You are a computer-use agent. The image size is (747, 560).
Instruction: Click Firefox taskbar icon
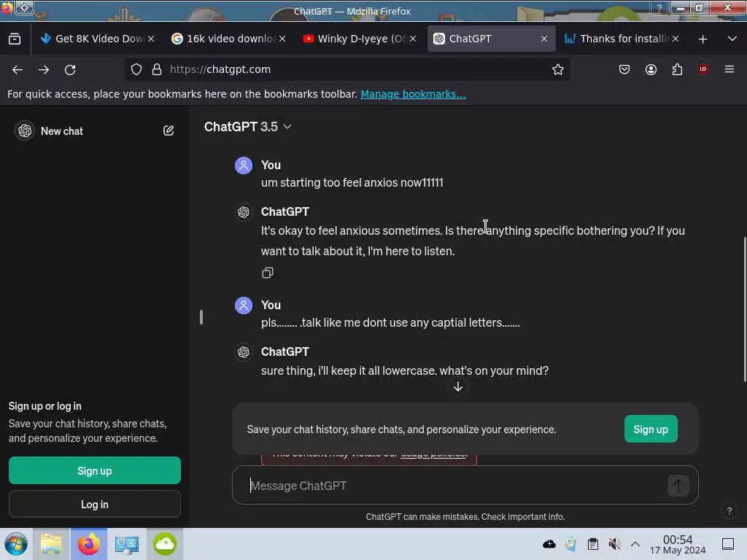click(x=89, y=544)
